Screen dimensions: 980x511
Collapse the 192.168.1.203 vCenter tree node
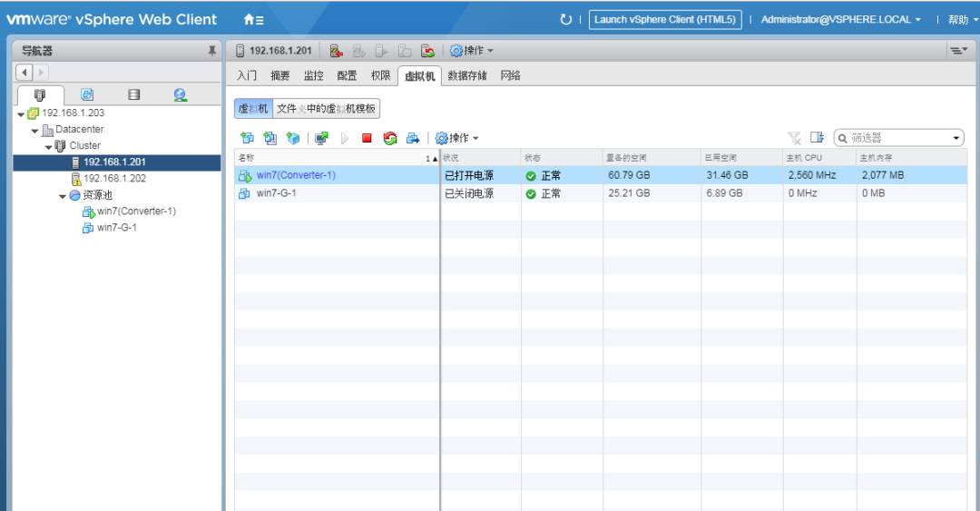point(21,114)
